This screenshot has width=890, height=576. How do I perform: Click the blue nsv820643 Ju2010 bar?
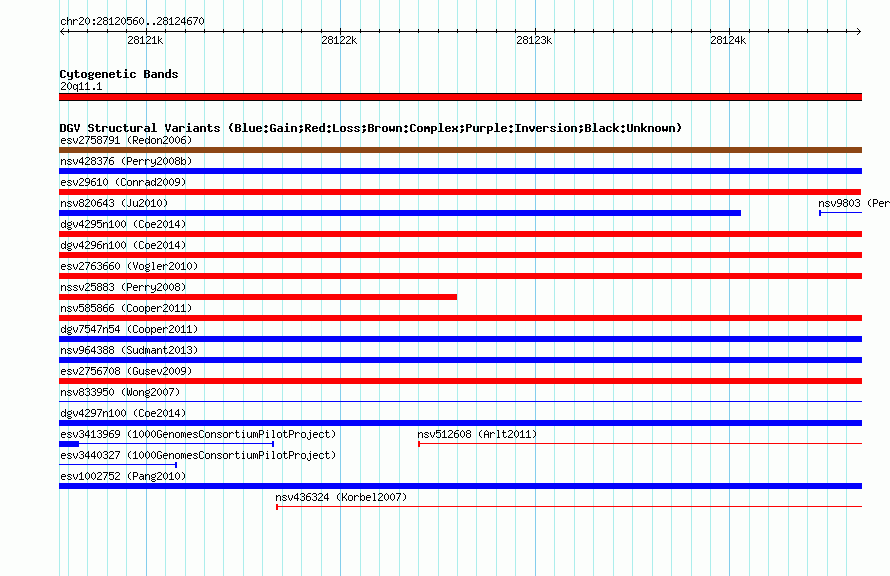[x=400, y=213]
